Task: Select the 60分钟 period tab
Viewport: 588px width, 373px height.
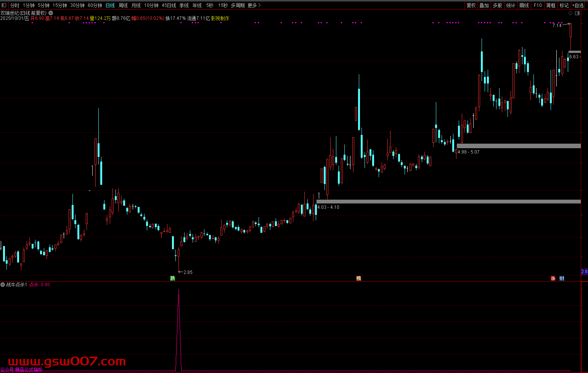Action: click(x=95, y=5)
